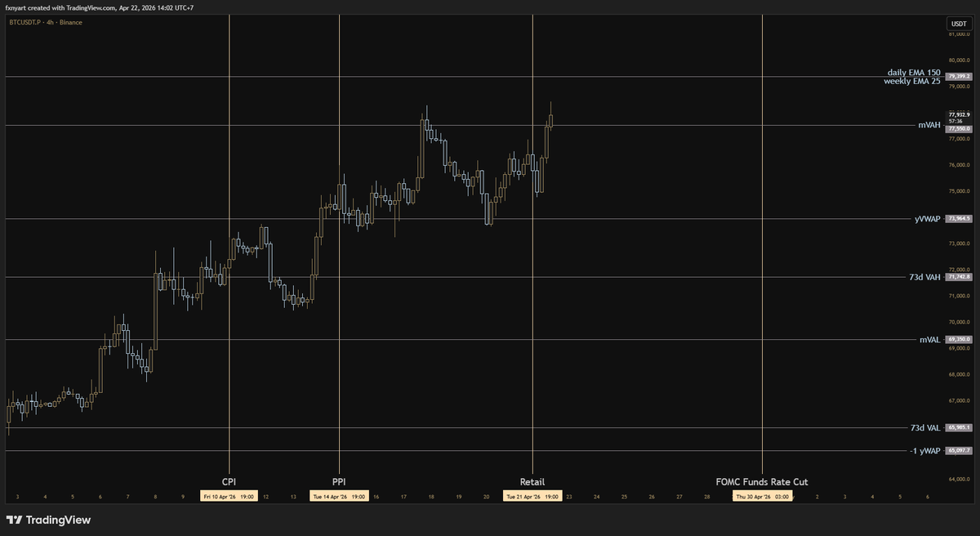The image size is (980, 536).
Task: Click the date axis tick 20
Action: [486, 497]
